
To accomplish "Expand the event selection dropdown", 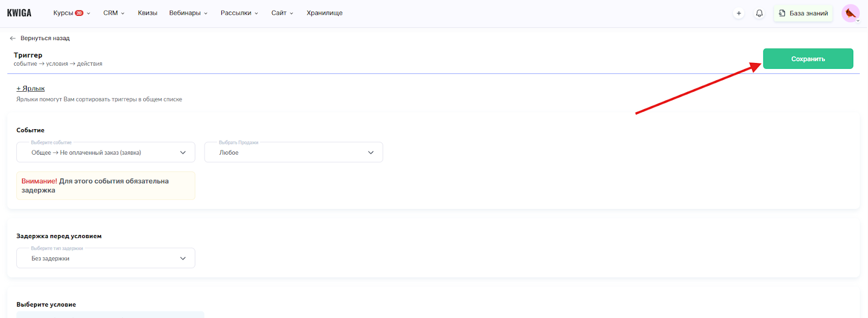I will [x=106, y=152].
